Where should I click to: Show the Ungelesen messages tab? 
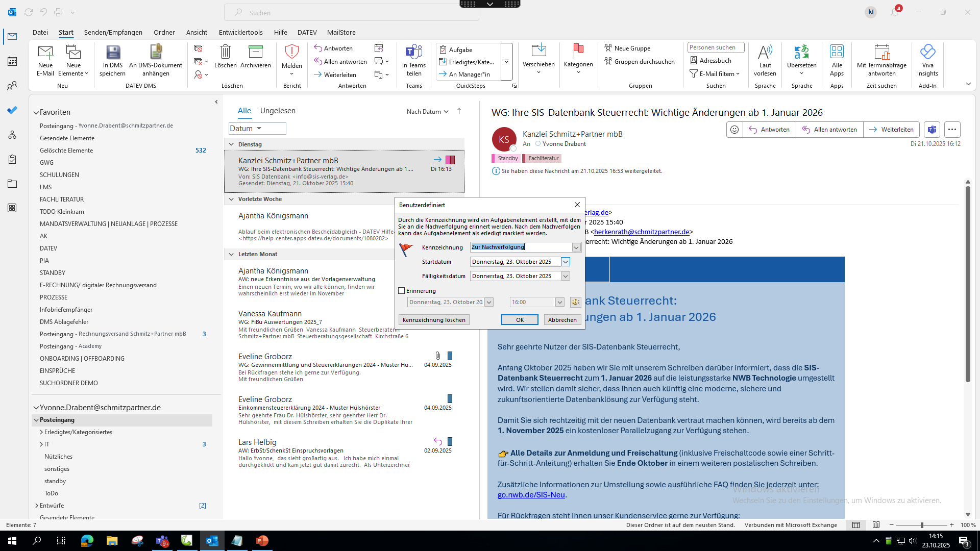278,111
